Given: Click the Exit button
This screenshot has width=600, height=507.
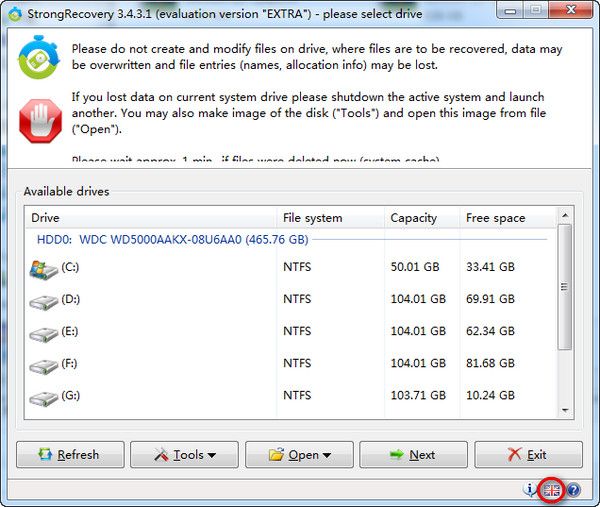Looking at the screenshot, I should (527, 455).
